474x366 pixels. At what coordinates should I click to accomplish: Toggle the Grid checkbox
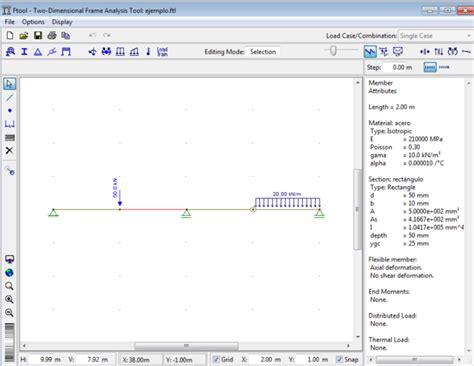[x=216, y=359]
